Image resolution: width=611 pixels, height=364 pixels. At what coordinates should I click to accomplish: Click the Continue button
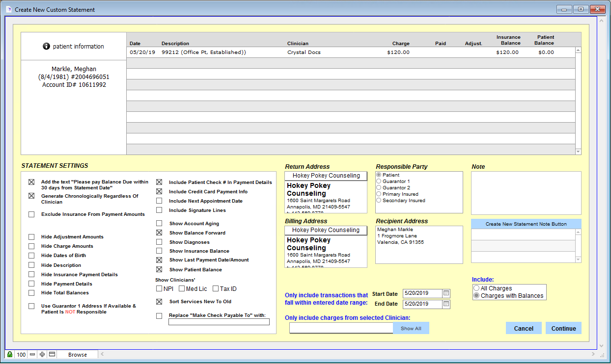[563, 328]
